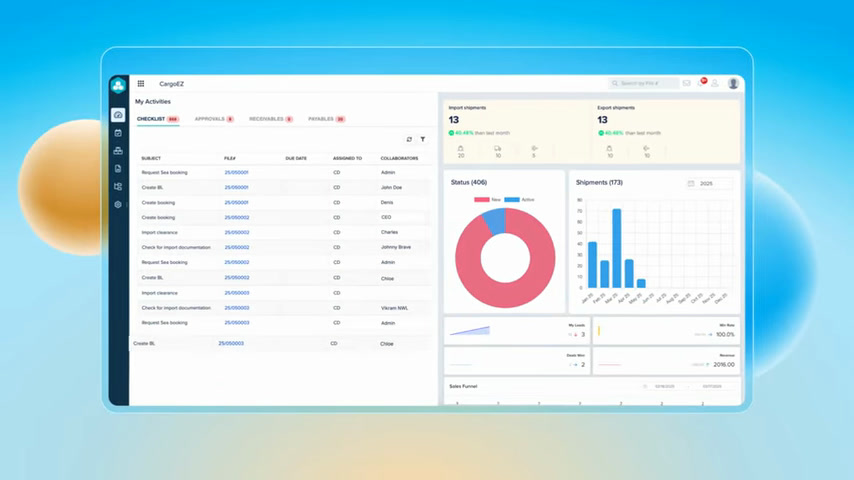Viewport: 854px width, 480px height.
Task: Open the Shipments year 2025 selector
Action: 710,184
